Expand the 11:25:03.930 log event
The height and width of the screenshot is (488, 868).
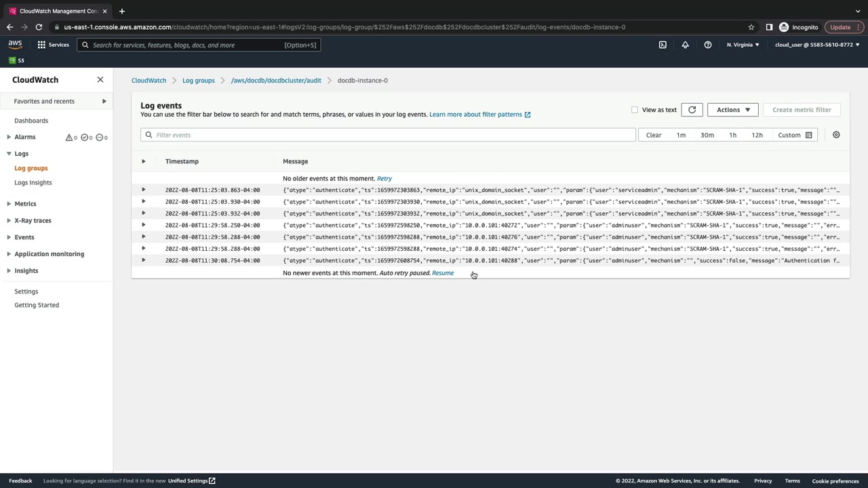pos(143,201)
